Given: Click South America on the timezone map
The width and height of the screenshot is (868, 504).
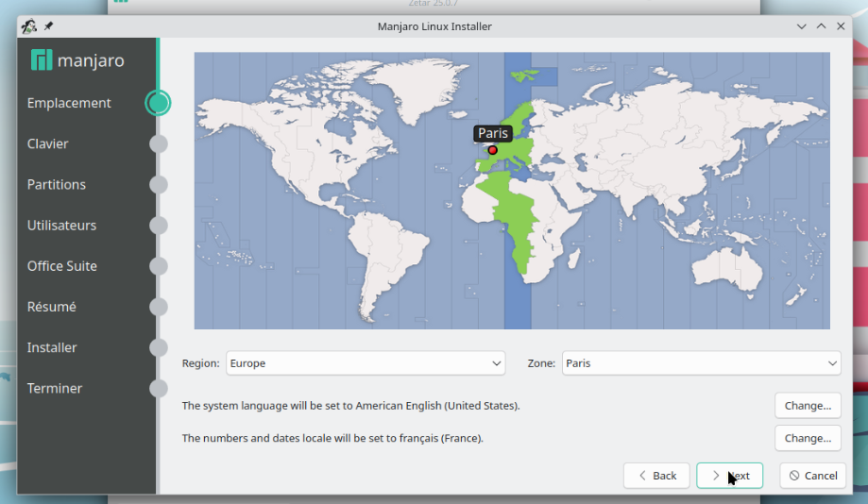Looking at the screenshot, I should click(386, 260).
